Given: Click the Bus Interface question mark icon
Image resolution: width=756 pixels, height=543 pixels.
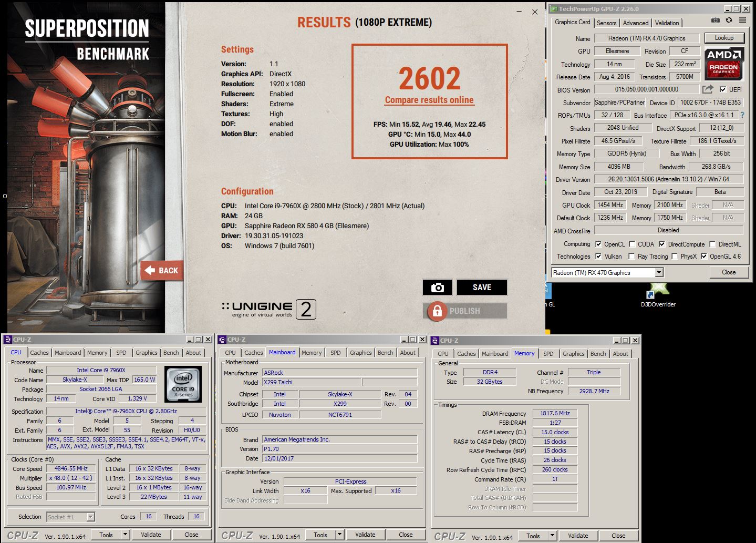Looking at the screenshot, I should tap(742, 115).
